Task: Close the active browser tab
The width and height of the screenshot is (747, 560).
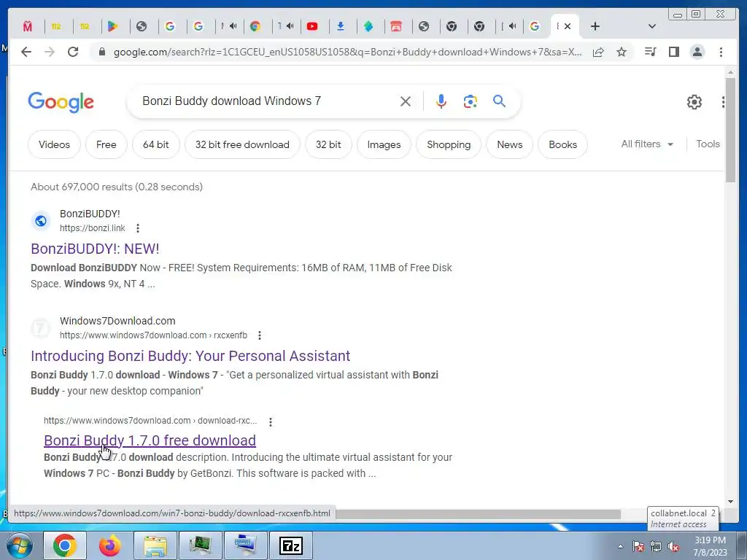Action: (568, 26)
